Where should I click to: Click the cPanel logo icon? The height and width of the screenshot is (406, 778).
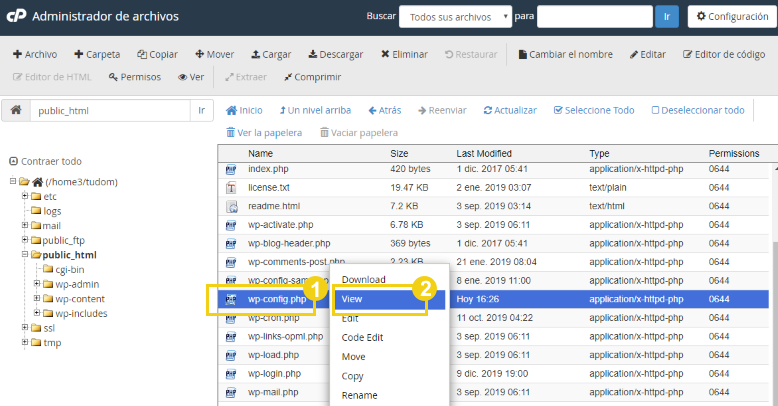(16, 16)
